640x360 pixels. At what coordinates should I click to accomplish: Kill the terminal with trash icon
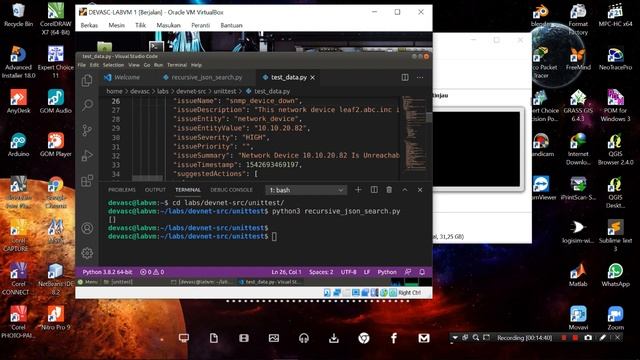point(389,190)
